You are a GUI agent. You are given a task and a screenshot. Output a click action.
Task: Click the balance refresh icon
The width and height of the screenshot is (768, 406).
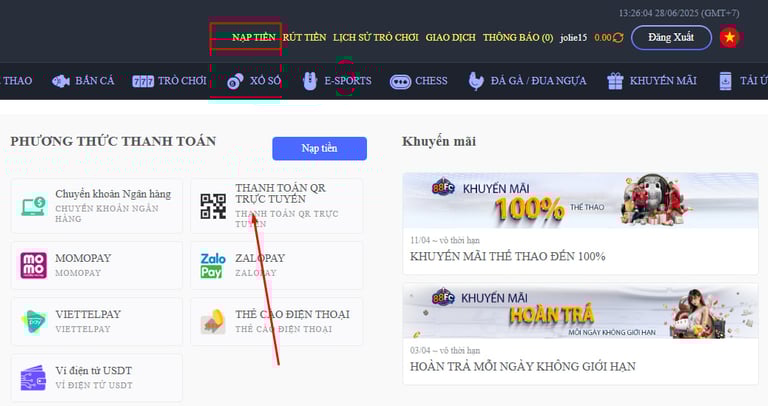point(618,38)
